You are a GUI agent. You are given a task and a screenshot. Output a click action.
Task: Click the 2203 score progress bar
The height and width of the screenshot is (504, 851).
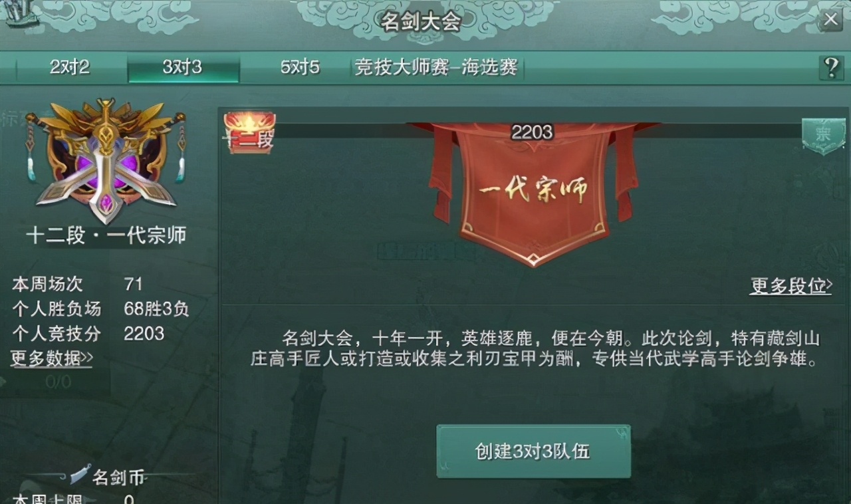pos(532,132)
